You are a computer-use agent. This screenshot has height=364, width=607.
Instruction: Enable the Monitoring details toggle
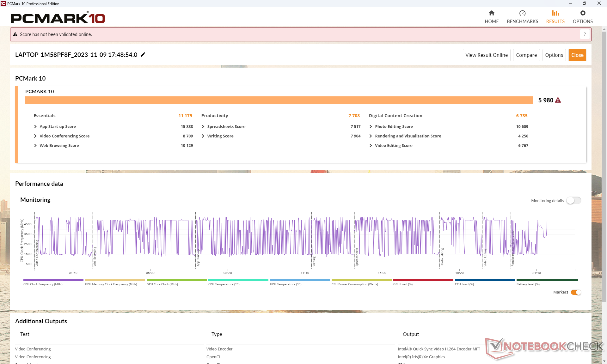[573, 201]
